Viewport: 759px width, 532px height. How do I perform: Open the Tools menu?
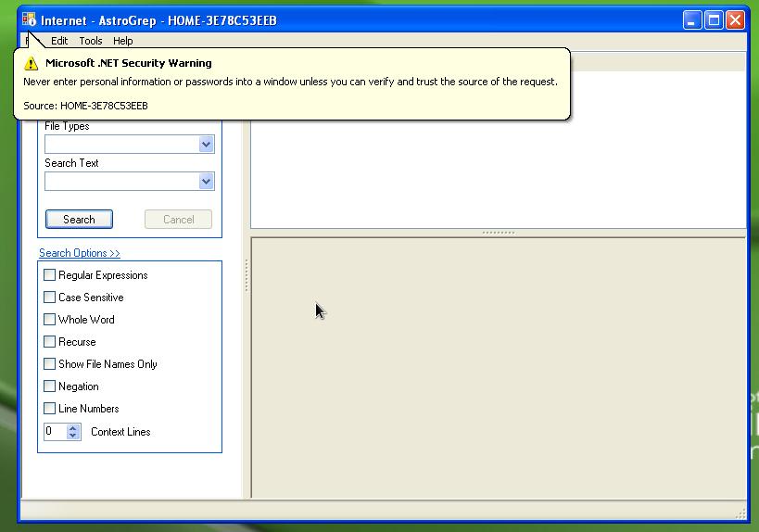tap(91, 41)
